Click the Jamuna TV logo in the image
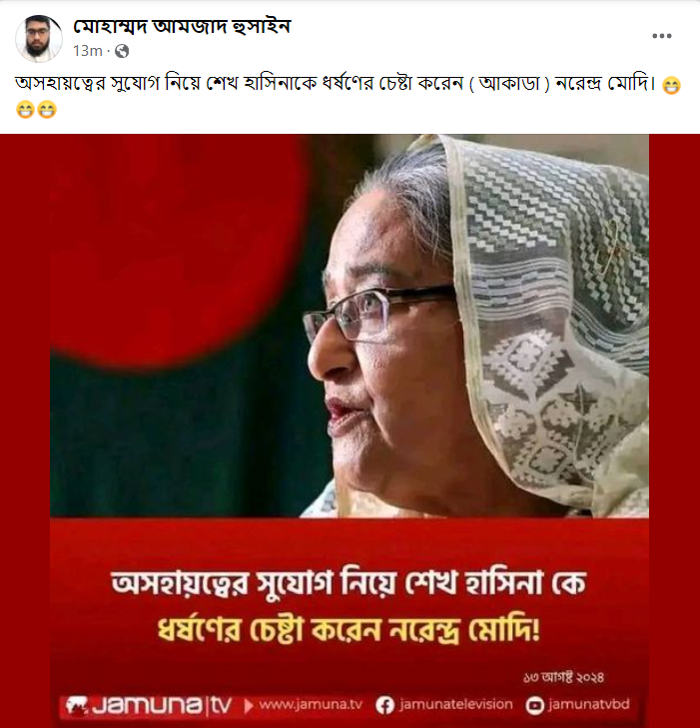The height and width of the screenshot is (728, 700). [x=148, y=706]
